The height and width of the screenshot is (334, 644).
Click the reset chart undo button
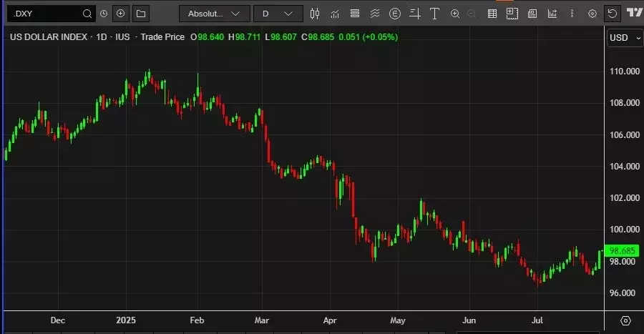(x=612, y=14)
